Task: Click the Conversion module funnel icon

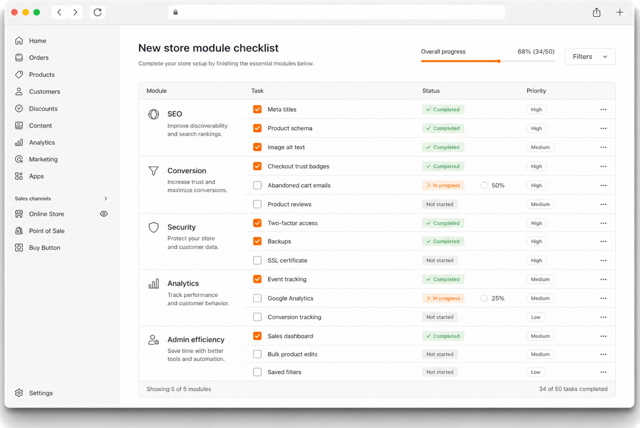Action: (x=153, y=171)
